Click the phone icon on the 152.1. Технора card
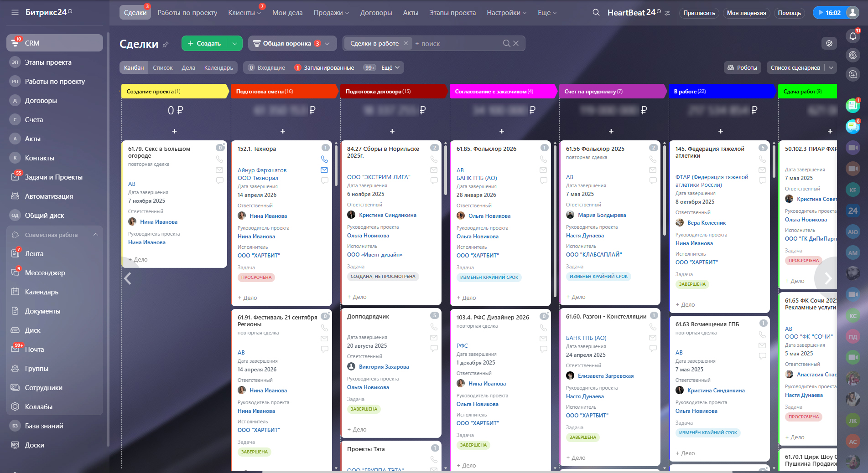Viewport: 868px width, 473px height. coord(324,159)
